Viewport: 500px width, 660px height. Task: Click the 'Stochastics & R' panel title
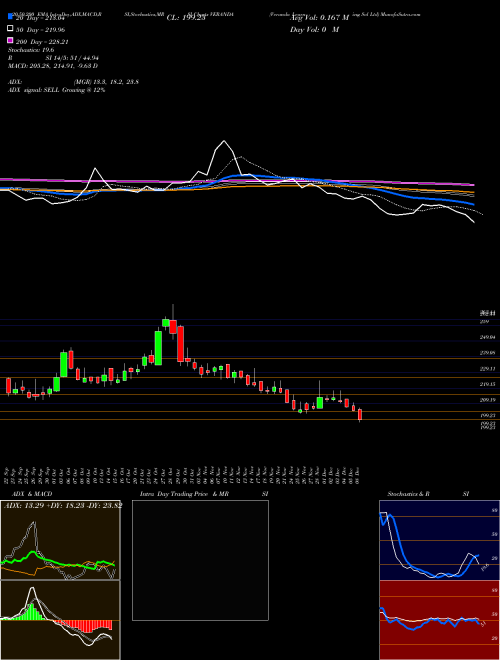(x=408, y=494)
